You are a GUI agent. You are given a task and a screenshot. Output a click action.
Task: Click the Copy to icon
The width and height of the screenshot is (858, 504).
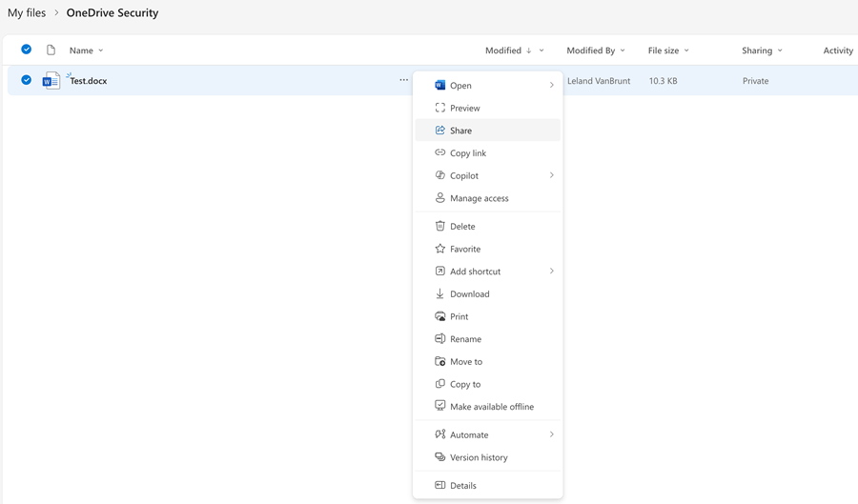pyautogui.click(x=439, y=384)
